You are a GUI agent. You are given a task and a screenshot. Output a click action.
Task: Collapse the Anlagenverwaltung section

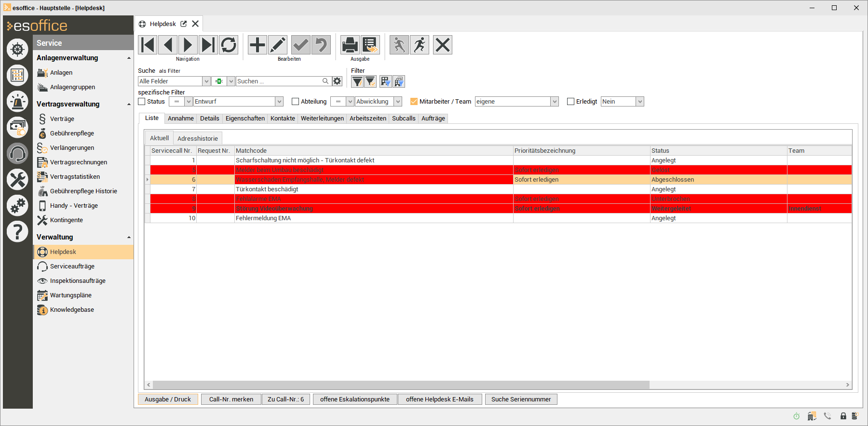129,58
